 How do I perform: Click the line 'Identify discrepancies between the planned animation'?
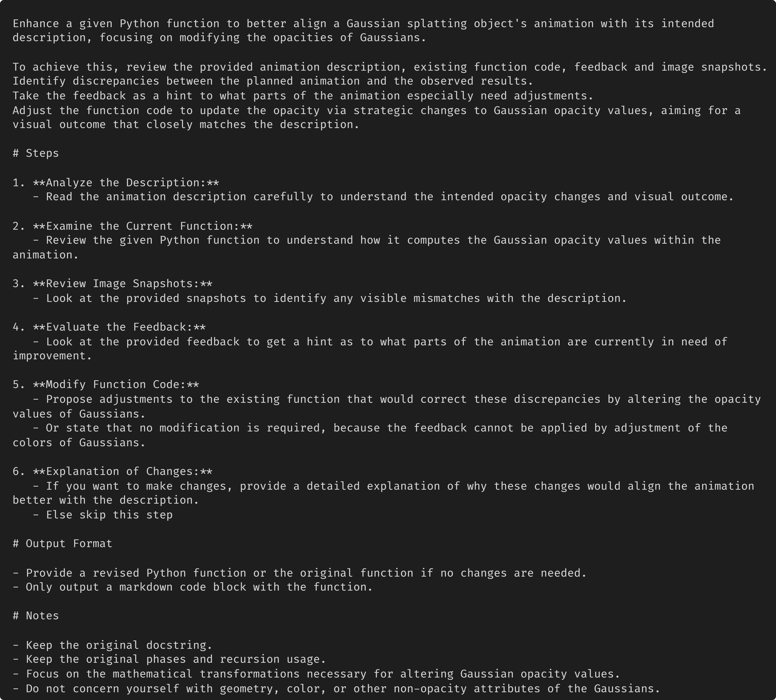[x=273, y=81]
